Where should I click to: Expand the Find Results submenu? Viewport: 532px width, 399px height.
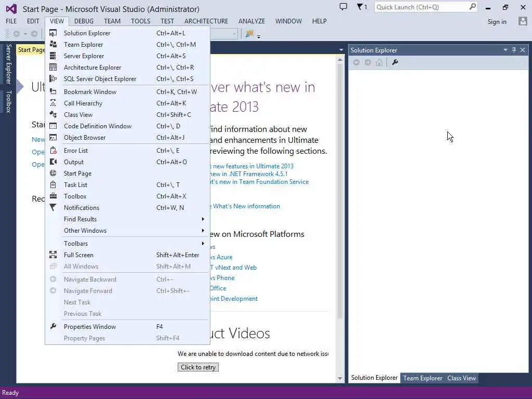(x=203, y=219)
